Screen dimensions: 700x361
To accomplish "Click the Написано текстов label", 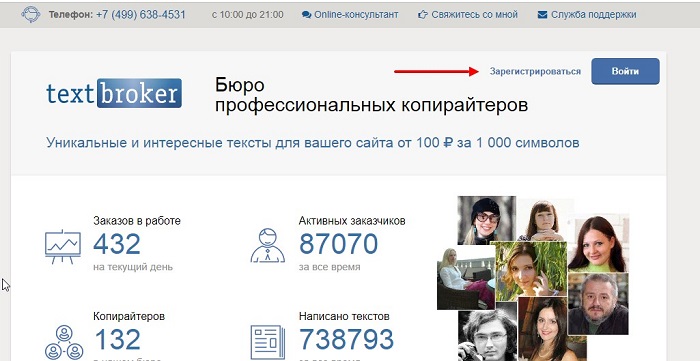I will click(x=344, y=316).
